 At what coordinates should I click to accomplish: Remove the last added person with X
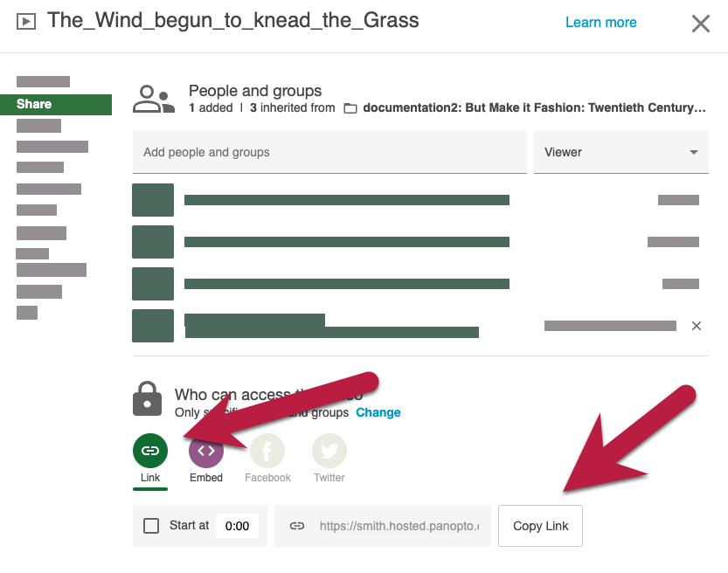[696, 326]
